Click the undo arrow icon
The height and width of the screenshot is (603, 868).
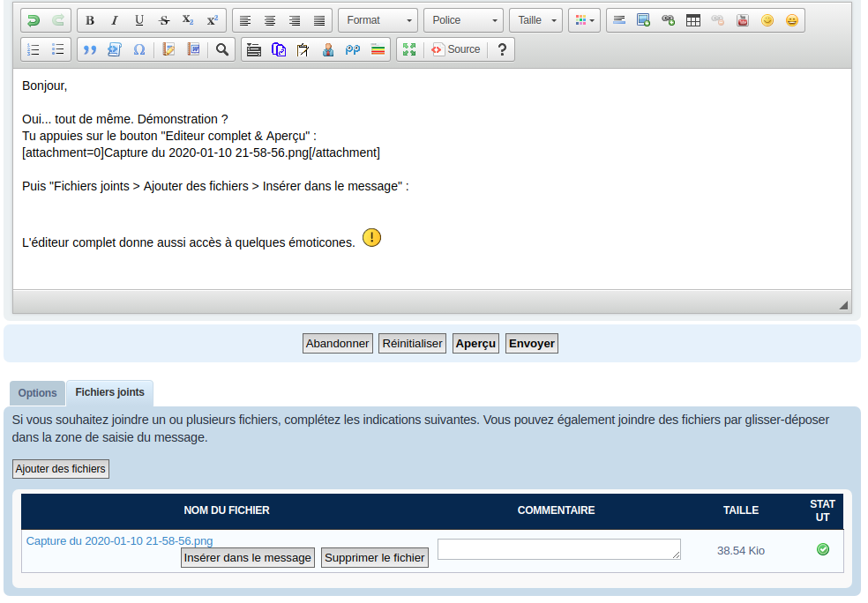coord(34,20)
